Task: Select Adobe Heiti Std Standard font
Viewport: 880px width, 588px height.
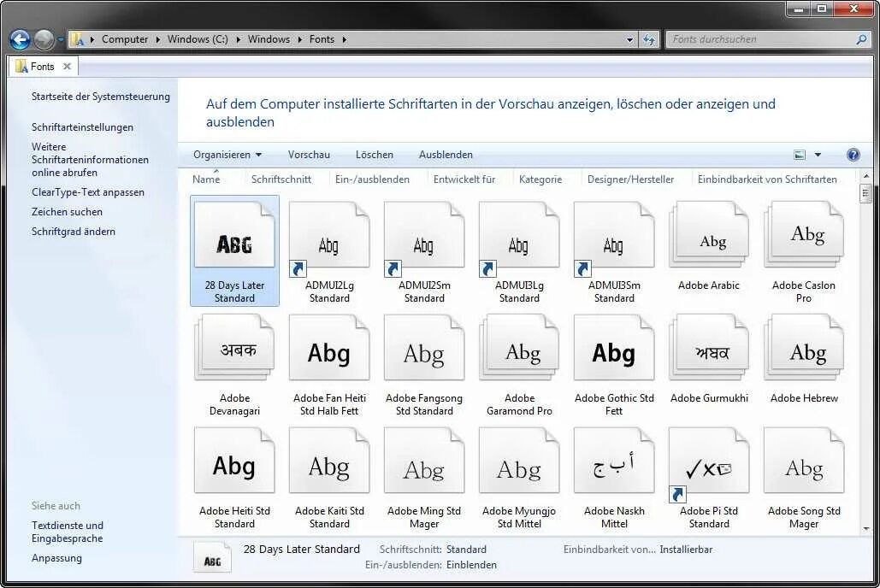Action: 234,478
